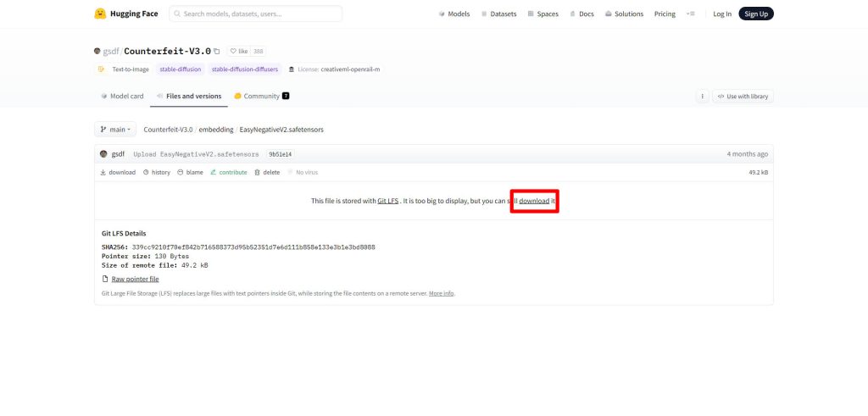Open gsdf user profile link
This screenshot has width=868, height=416.
(x=111, y=52)
